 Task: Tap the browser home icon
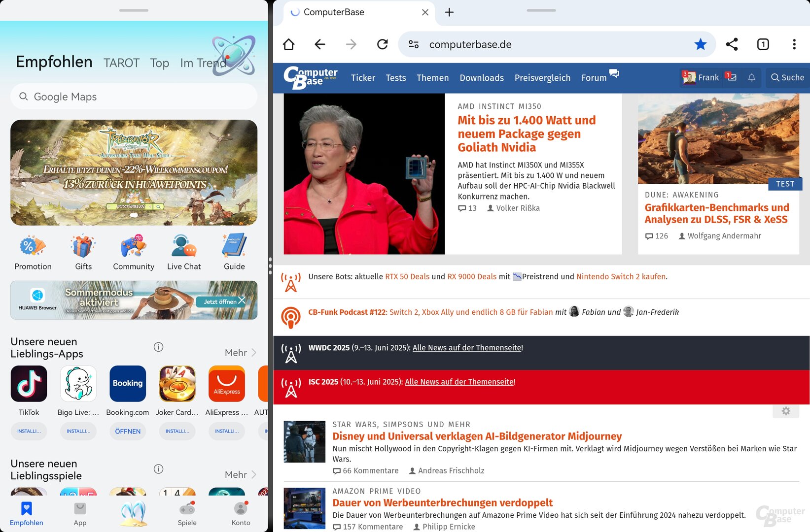coord(289,44)
